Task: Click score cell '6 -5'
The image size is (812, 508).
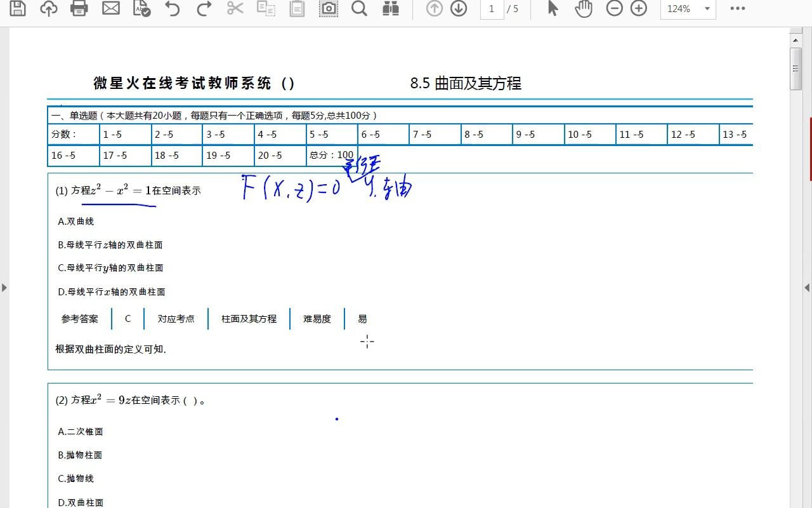Action: (x=383, y=135)
